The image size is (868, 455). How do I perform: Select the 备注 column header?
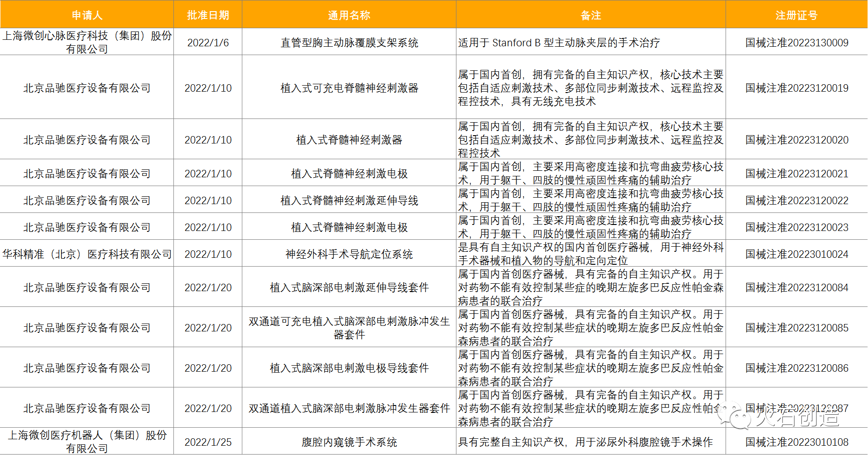pos(591,15)
